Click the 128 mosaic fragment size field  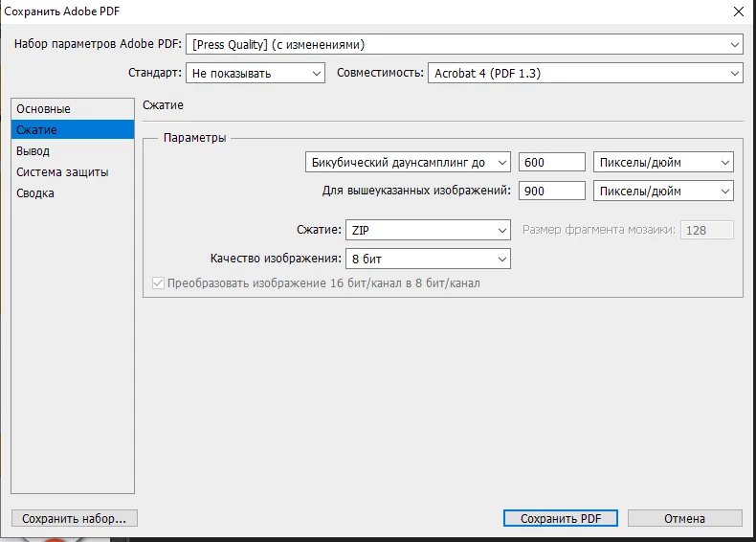[707, 230]
